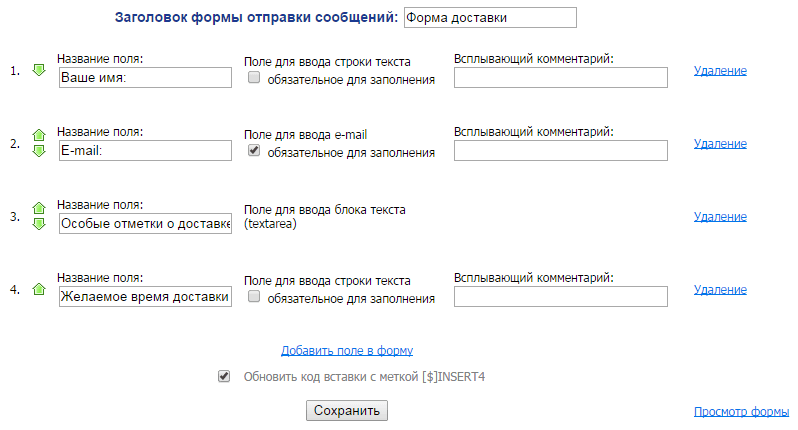798x430 pixels.
Task: Toggle required checkbox for 'Желаемое время доставки'
Action: 254,297
